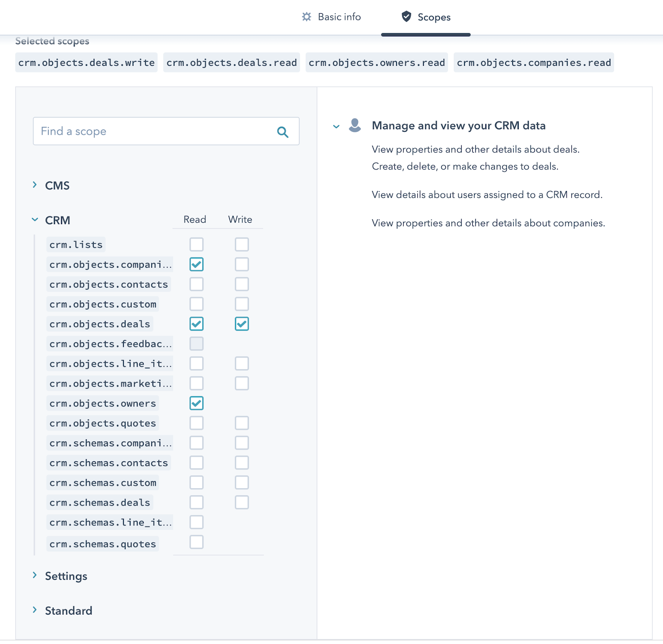Expand the Settings scope group

pos(35,575)
